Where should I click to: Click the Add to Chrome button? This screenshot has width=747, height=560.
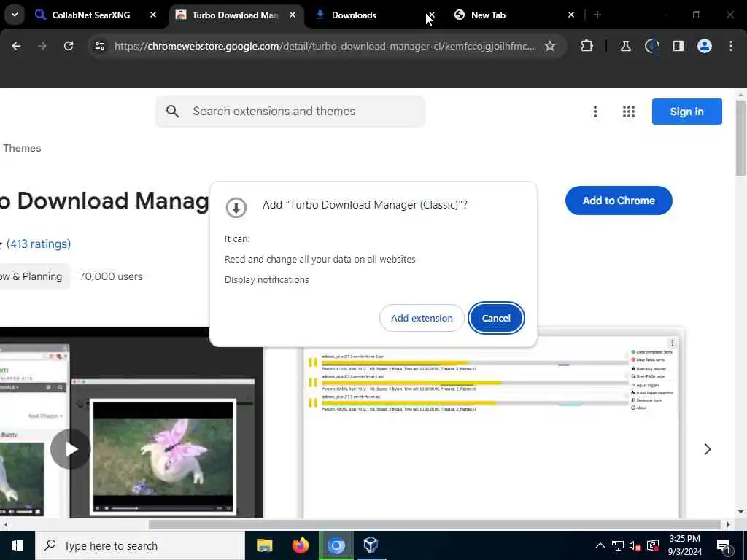tap(619, 201)
